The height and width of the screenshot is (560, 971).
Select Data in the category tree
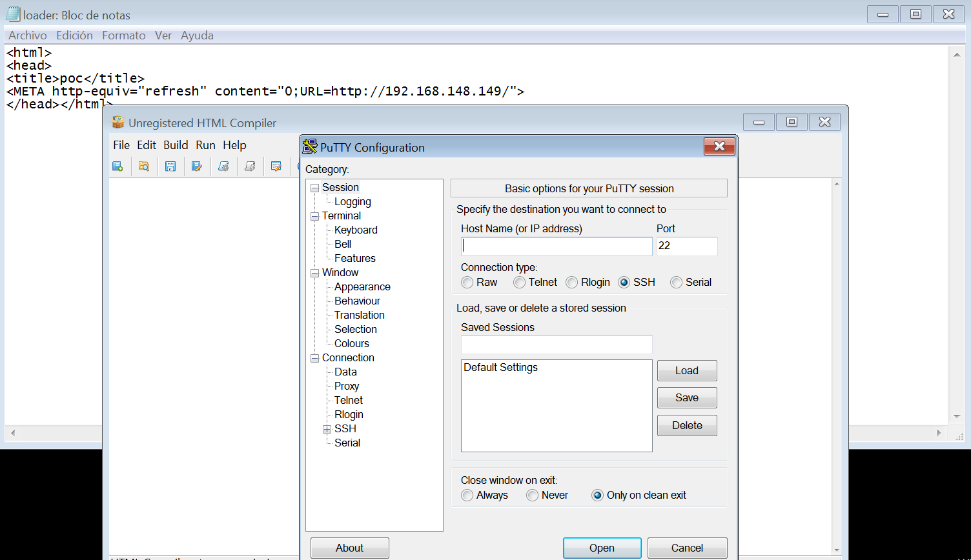345,372
